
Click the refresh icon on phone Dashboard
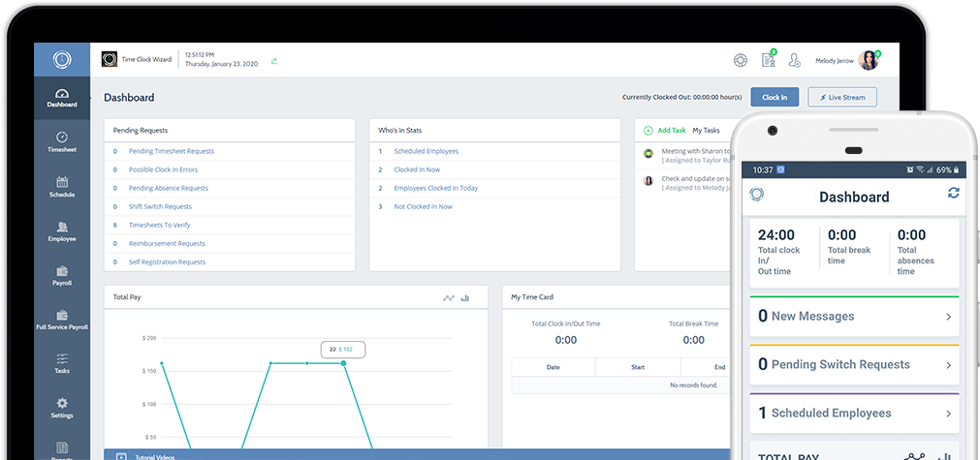[953, 193]
